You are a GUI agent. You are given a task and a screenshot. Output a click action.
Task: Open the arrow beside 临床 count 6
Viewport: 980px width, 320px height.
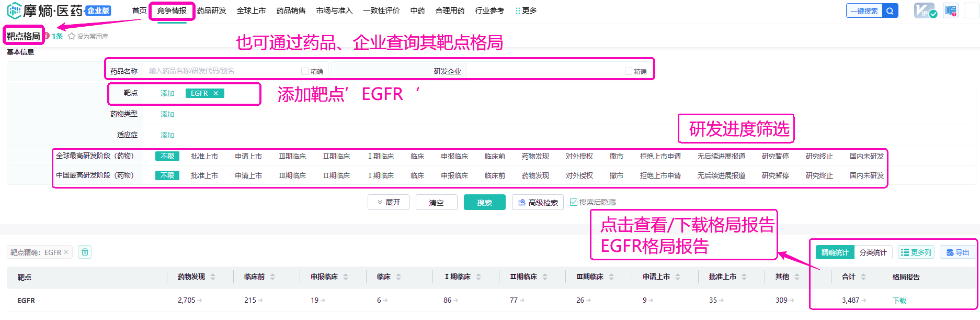[x=385, y=301]
